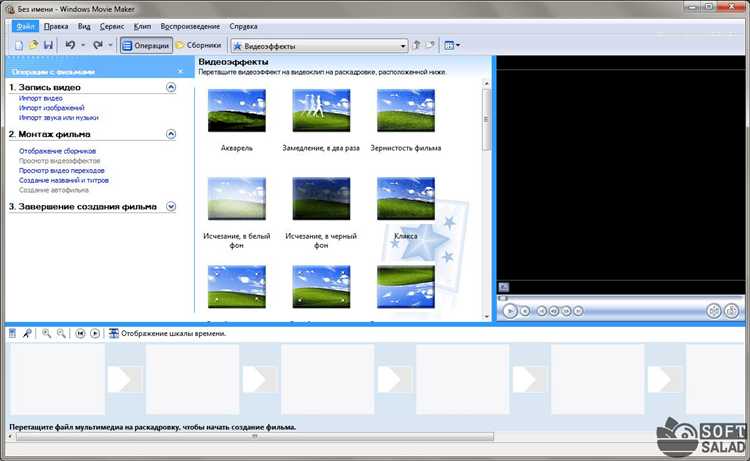The image size is (750, 461).
Task: Click the Take picture button in preview
Action: tap(731, 311)
